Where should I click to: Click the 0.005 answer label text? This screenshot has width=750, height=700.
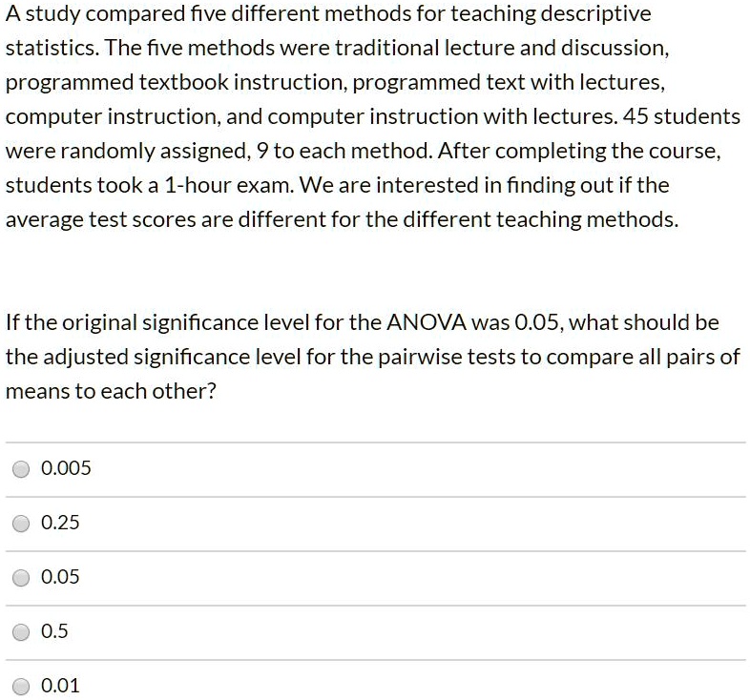tap(67, 468)
